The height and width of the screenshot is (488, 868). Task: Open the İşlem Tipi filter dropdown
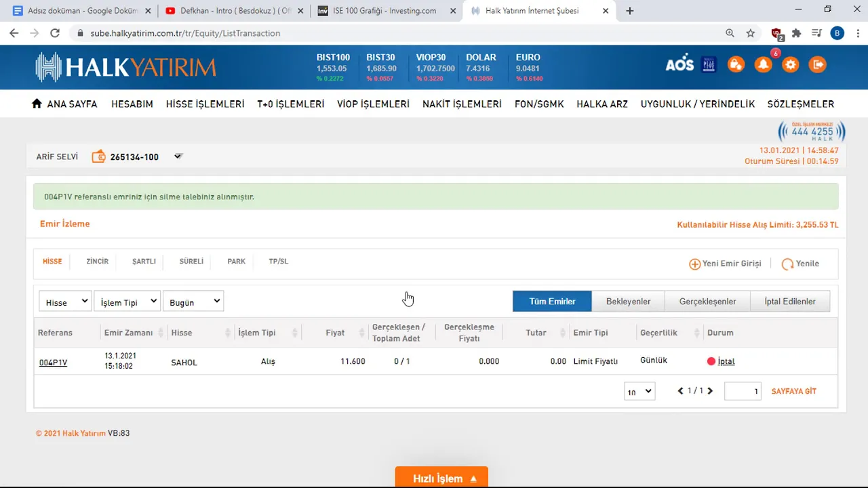click(127, 302)
